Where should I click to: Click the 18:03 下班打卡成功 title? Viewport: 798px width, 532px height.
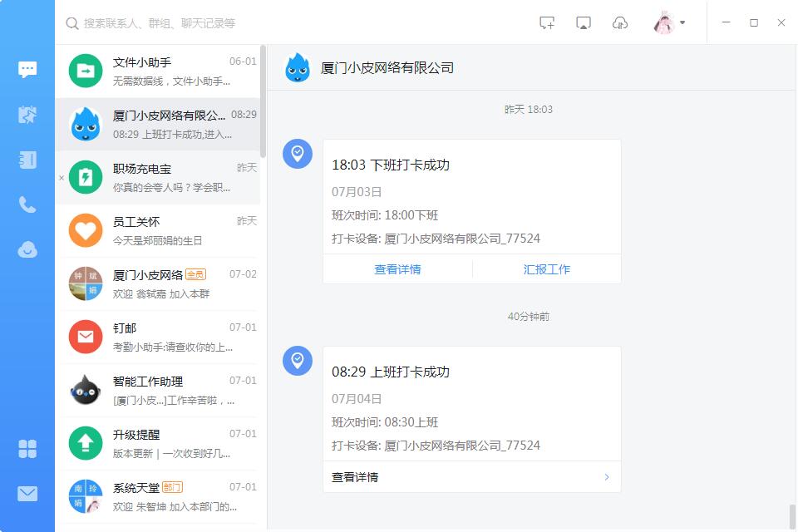click(391, 165)
